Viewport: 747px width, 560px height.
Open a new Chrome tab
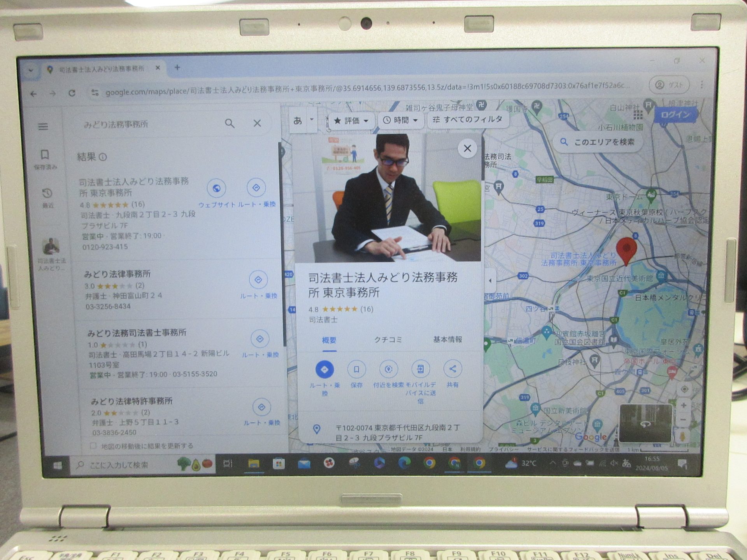click(x=177, y=67)
